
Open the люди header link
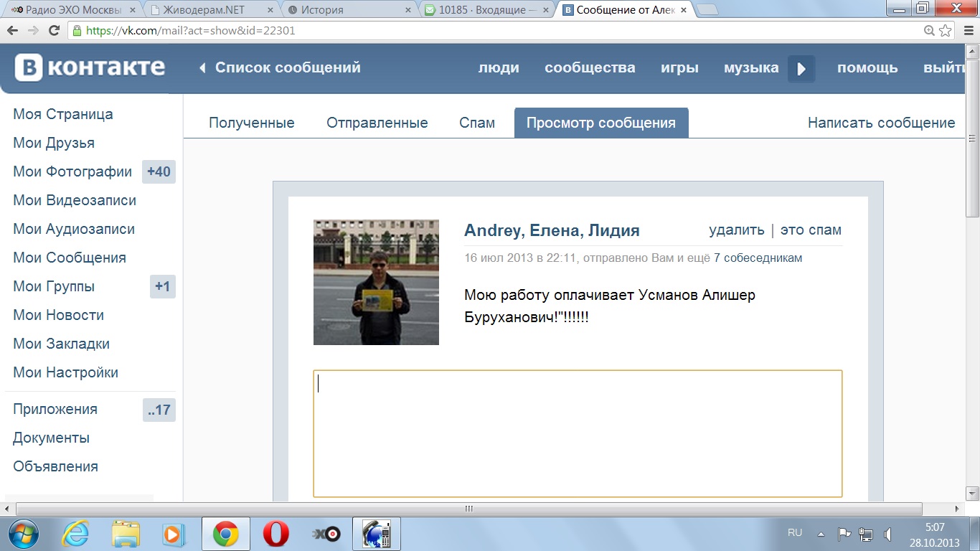coord(499,68)
